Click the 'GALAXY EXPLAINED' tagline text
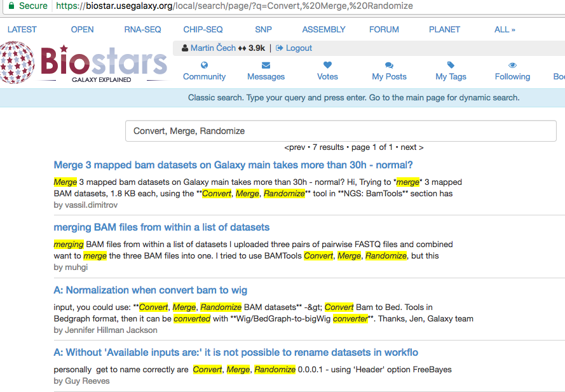Image resolution: width=565 pixels, height=392 pixels. [101, 79]
